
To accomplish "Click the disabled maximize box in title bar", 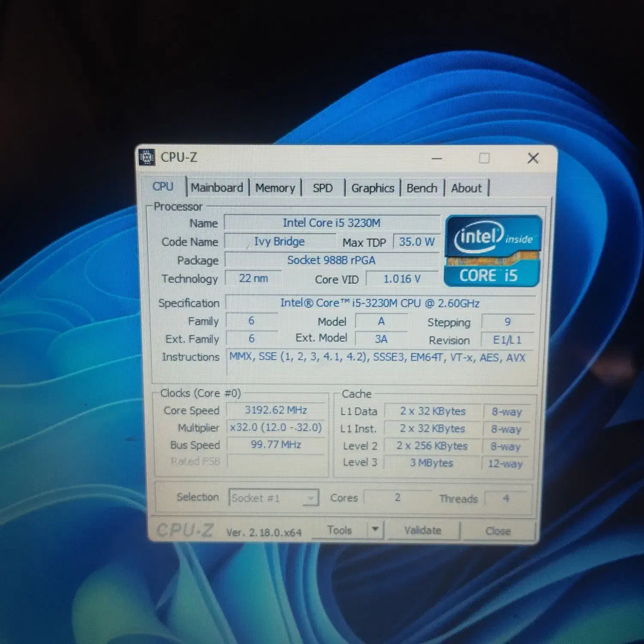I will (484, 158).
